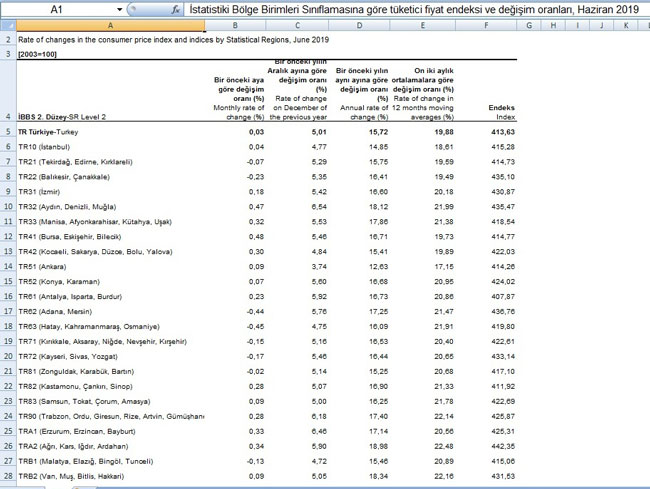Click 'TR21 (Tekirdağ, Edirne, Kırklareli)' cell
The image size is (650, 489).
(75, 162)
